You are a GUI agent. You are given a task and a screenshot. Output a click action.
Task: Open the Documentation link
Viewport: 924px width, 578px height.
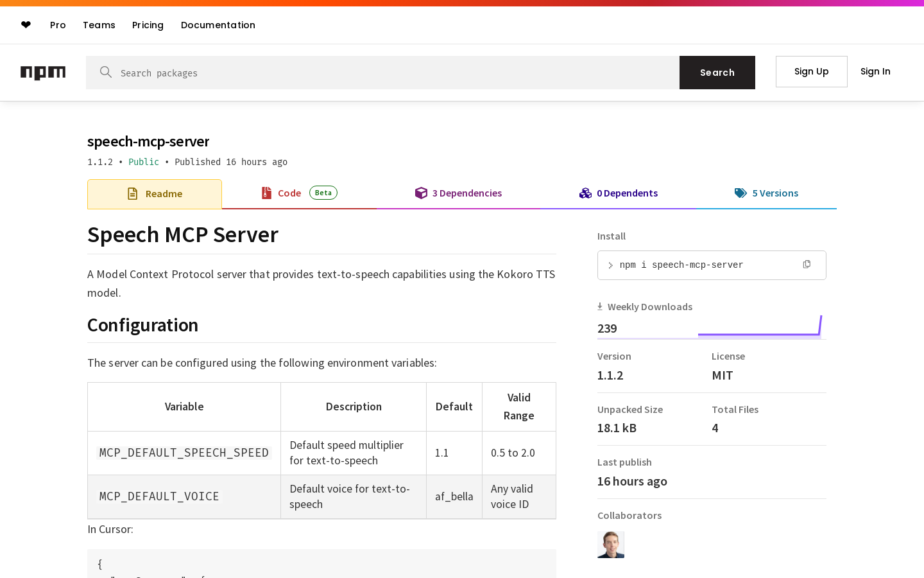pyautogui.click(x=218, y=25)
